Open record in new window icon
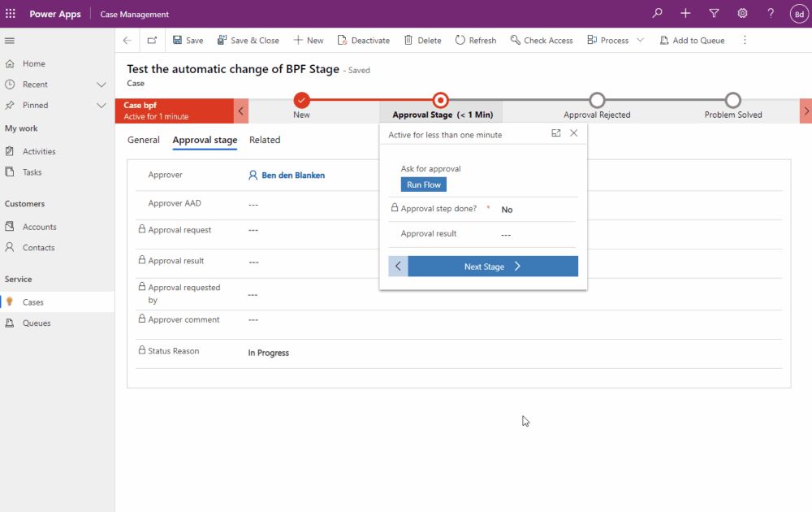Screen dimensions: 812x512 [152, 41]
